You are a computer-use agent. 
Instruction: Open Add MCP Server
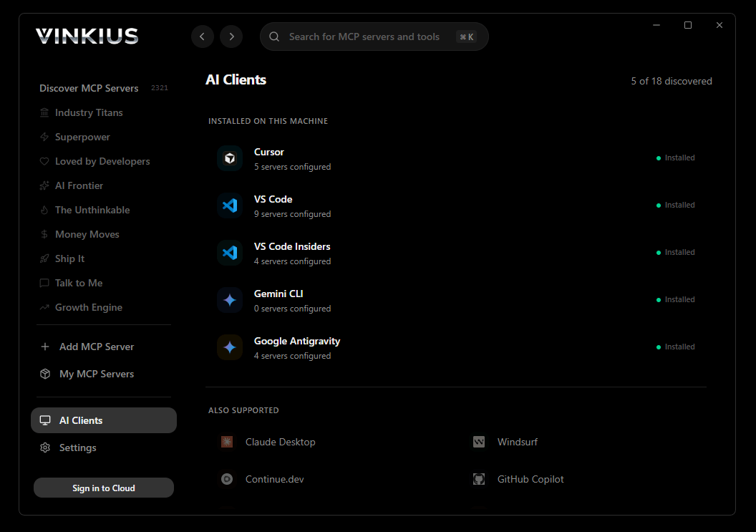pos(96,347)
